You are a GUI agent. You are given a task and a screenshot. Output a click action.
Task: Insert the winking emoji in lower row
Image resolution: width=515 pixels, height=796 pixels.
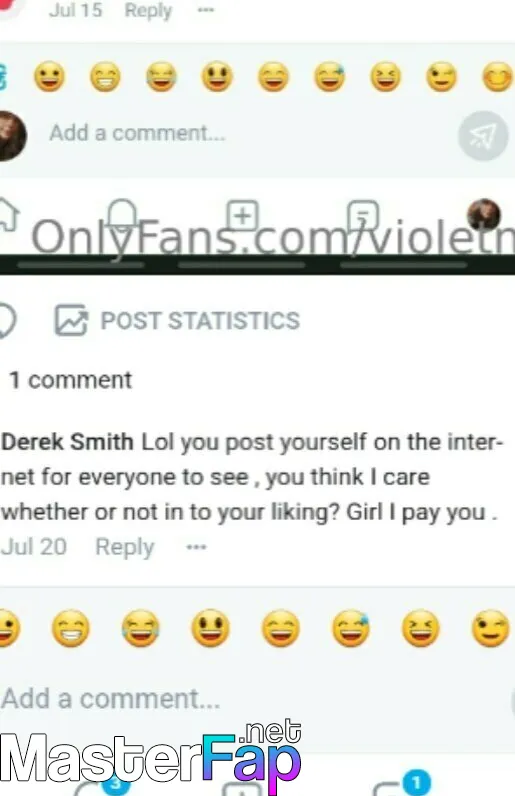(491, 628)
